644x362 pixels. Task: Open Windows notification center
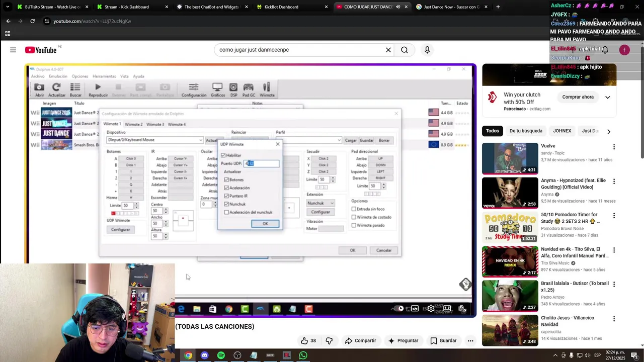point(634,355)
